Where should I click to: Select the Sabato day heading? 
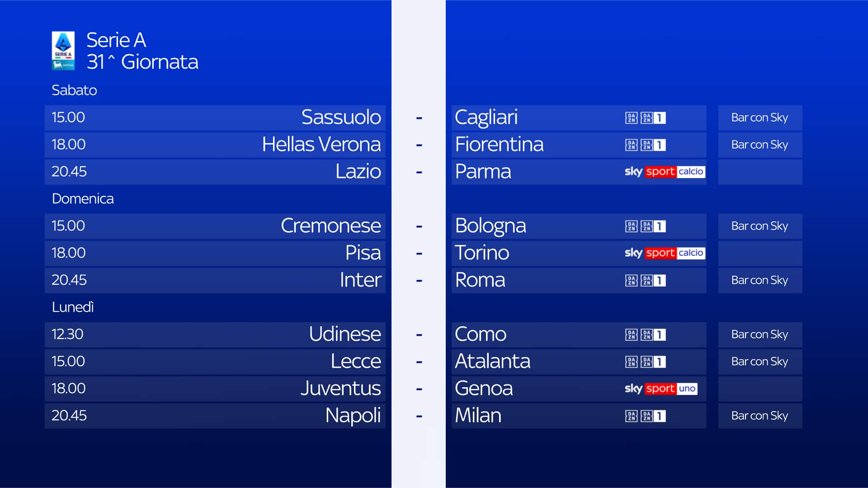(x=74, y=90)
